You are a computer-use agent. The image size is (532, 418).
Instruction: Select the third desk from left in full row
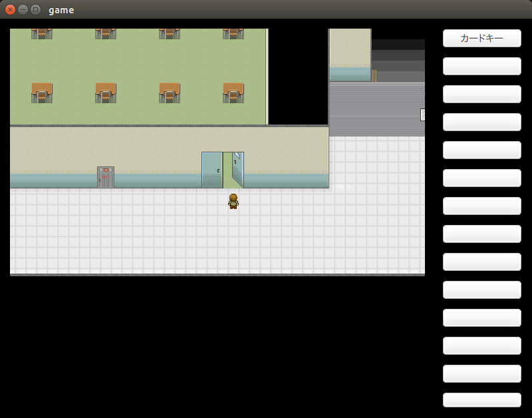(170, 93)
